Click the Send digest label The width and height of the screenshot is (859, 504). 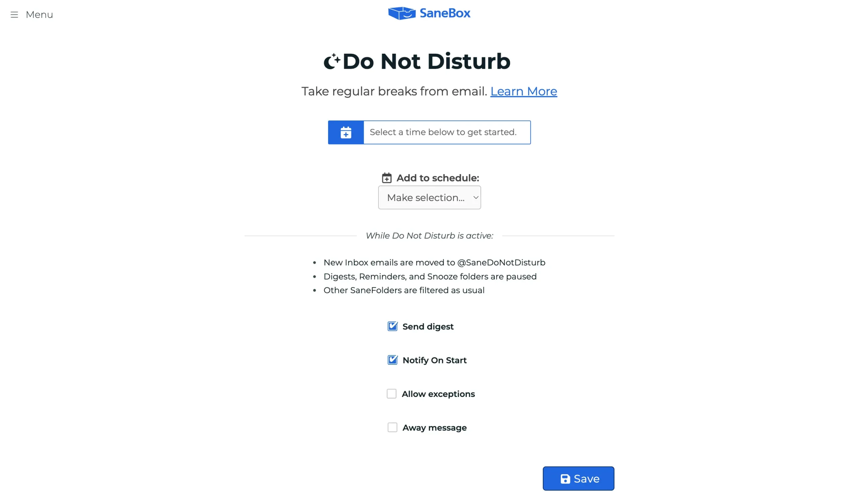(428, 327)
